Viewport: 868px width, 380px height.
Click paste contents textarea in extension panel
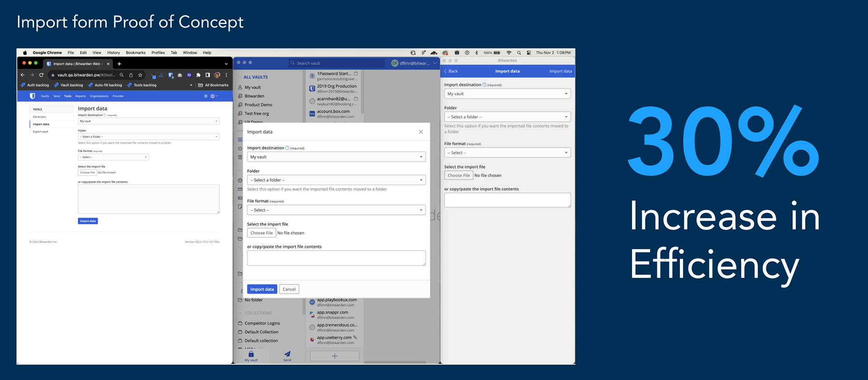pos(507,200)
